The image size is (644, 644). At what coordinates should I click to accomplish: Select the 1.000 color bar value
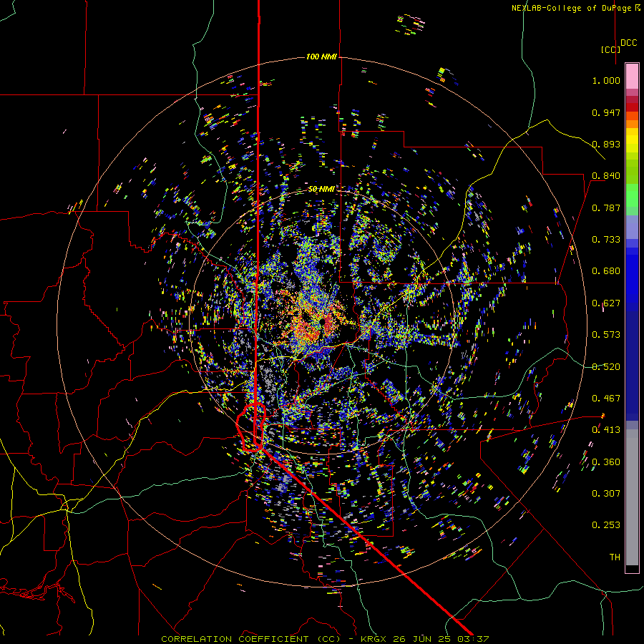[606, 80]
